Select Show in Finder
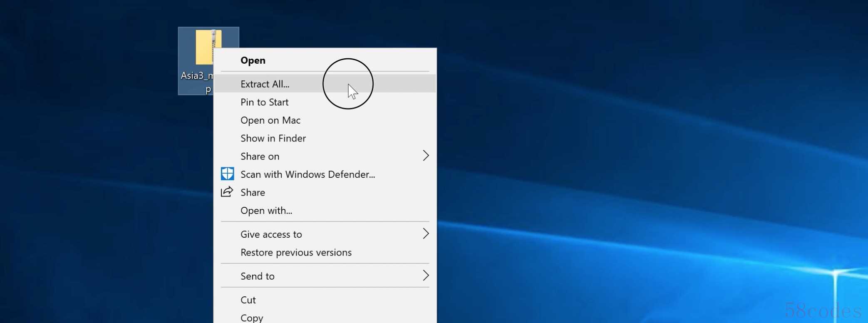 273,138
